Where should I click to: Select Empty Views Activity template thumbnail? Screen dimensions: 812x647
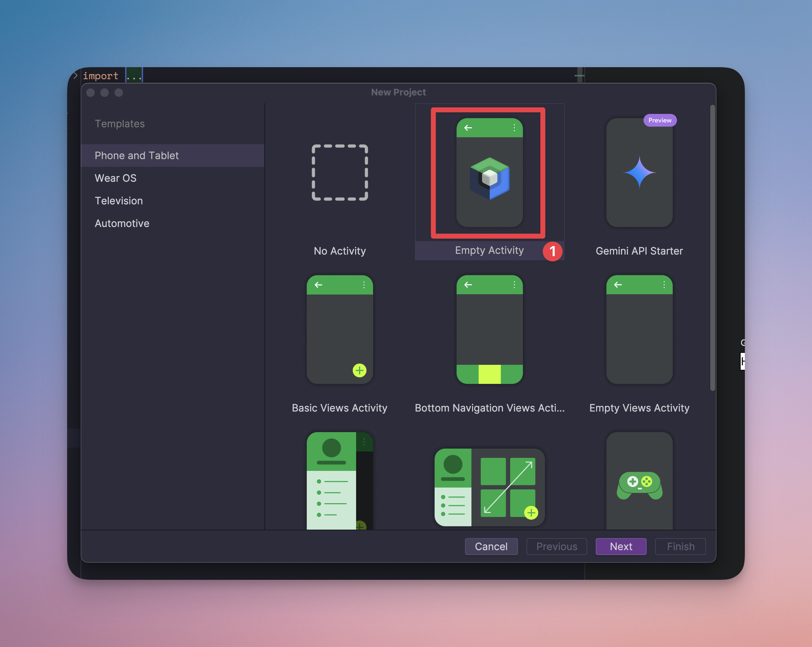(x=639, y=330)
